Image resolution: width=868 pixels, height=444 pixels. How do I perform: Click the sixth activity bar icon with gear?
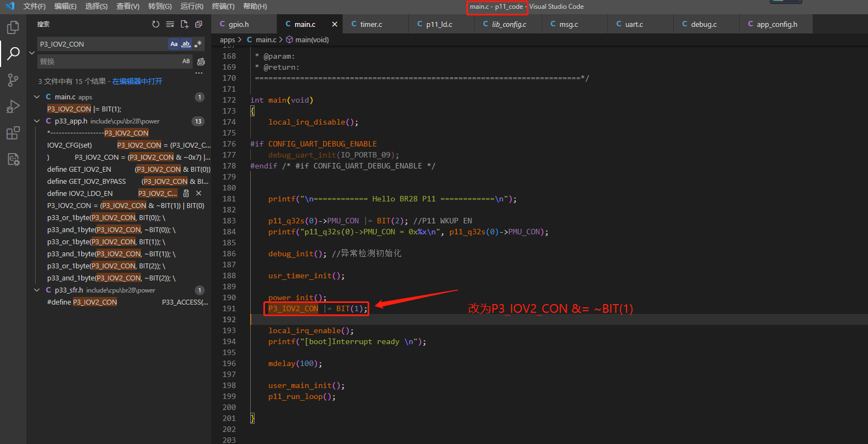(13, 159)
